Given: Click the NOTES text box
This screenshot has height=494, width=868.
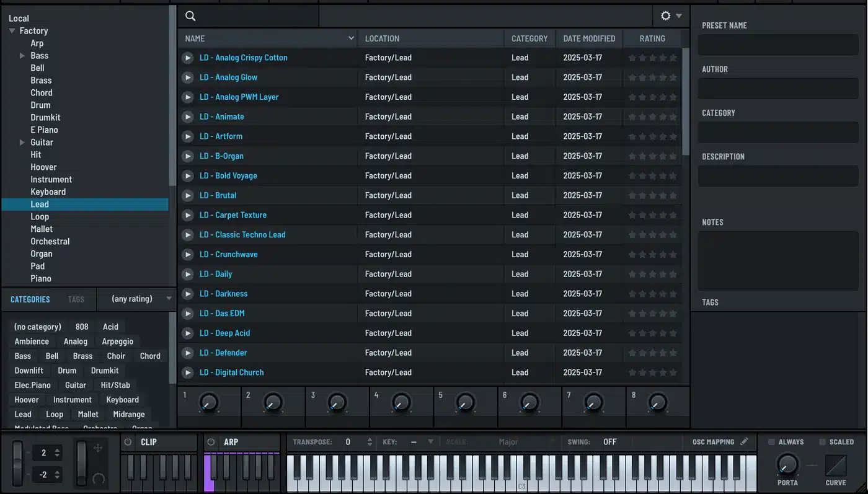Looking at the screenshot, I should coord(779,261).
